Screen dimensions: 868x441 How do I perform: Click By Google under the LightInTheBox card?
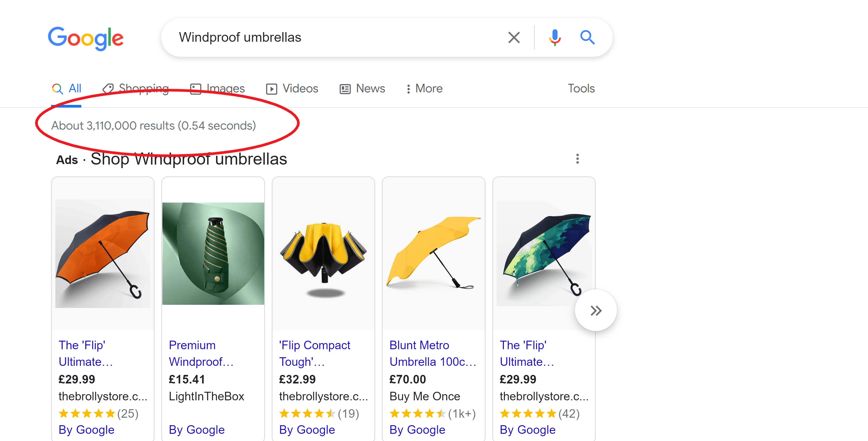(x=197, y=430)
